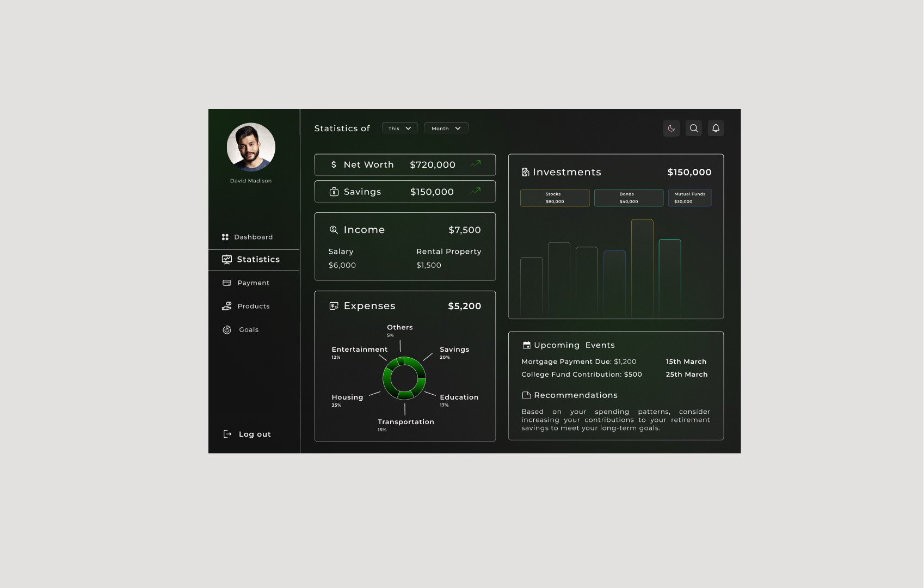The image size is (924, 588).
Task: Select the Stocks $80,000 chip
Action: [x=555, y=198]
